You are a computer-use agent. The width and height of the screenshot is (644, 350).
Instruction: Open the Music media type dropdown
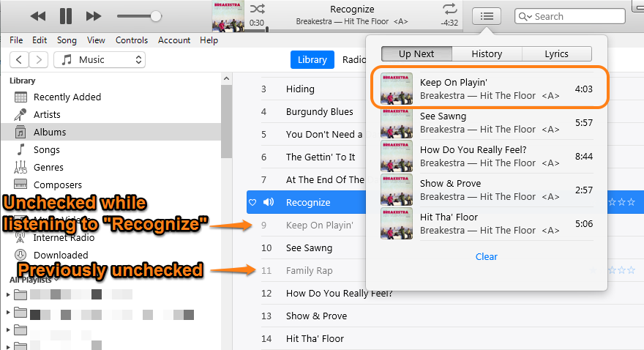[x=100, y=59]
